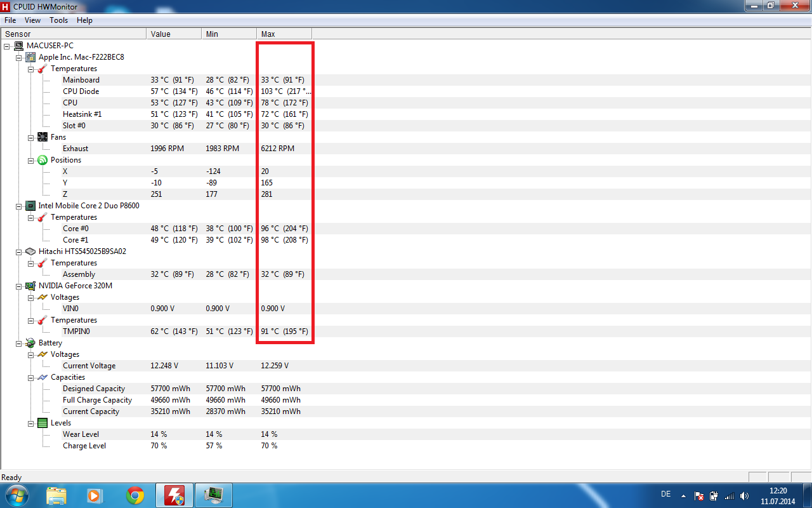Collapse the Capacities node under Battery

(x=31, y=377)
